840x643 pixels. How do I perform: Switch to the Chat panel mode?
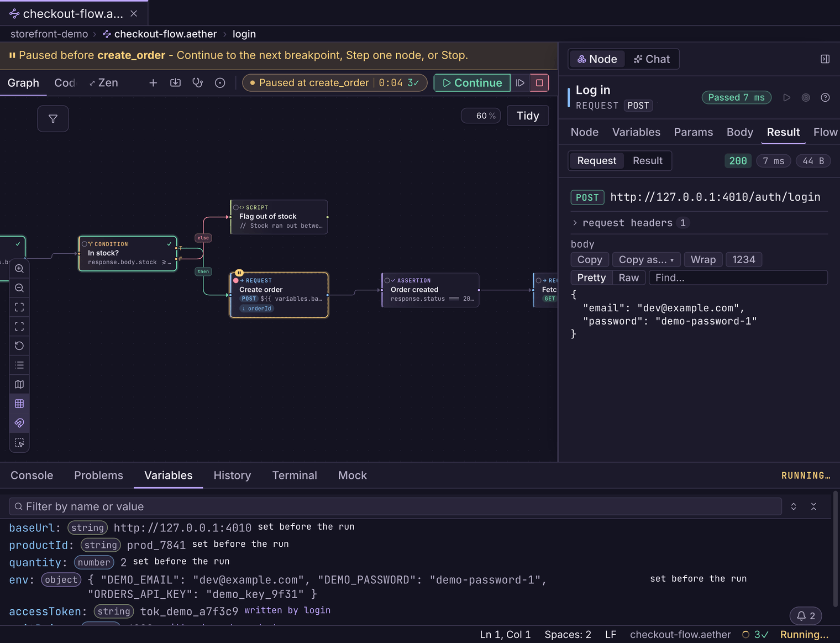652,59
